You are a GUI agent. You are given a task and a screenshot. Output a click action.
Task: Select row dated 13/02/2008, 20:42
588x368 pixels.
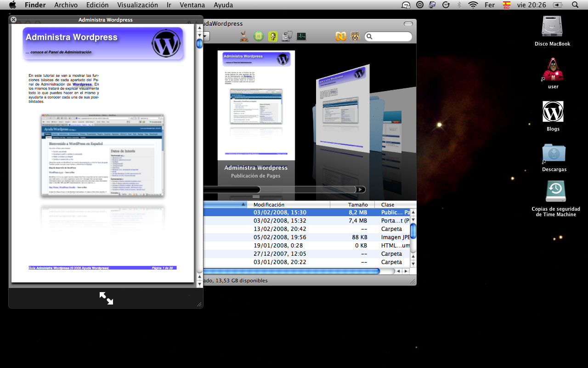(306, 229)
